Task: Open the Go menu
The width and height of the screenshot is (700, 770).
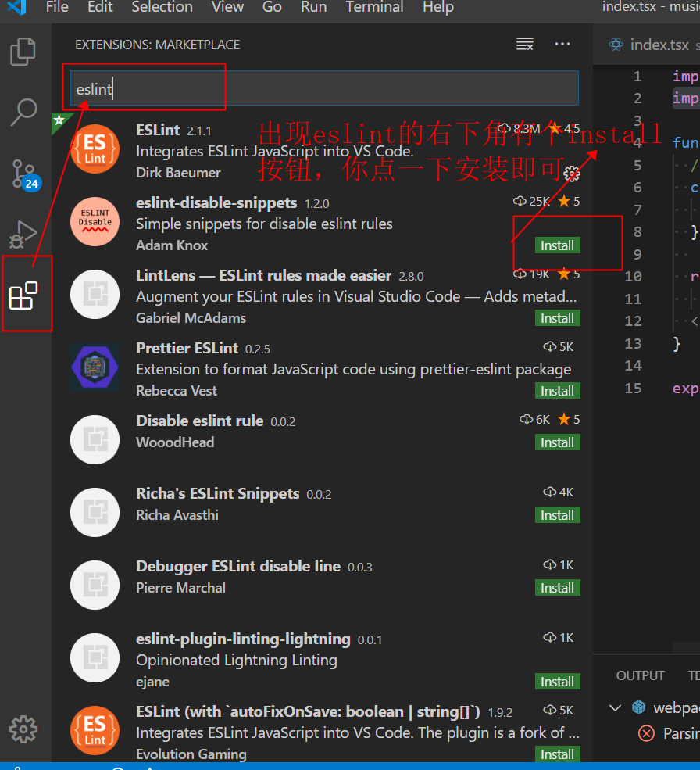Action: [272, 7]
